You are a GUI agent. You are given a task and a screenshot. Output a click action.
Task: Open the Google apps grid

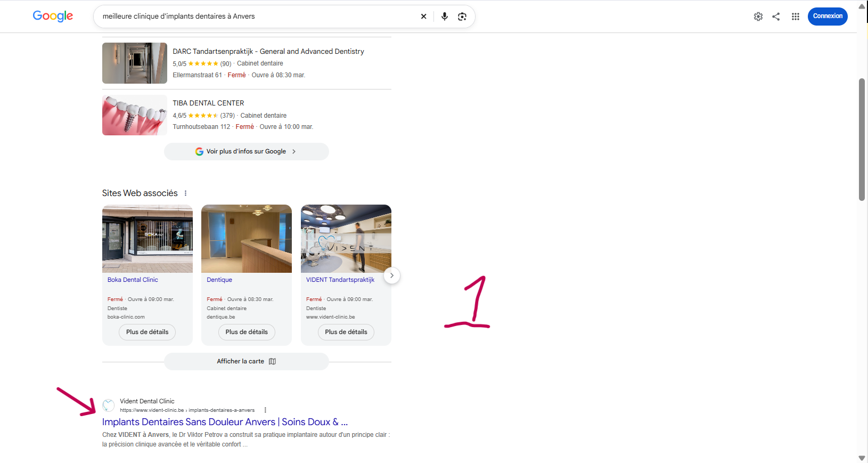796,17
